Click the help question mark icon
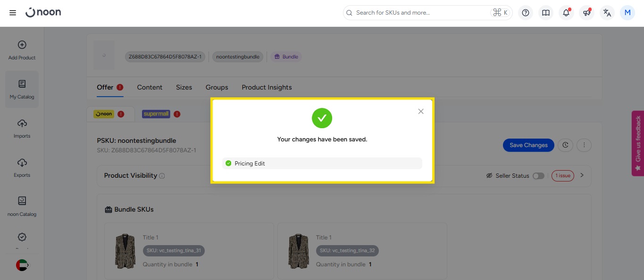The image size is (644, 280). (526, 13)
